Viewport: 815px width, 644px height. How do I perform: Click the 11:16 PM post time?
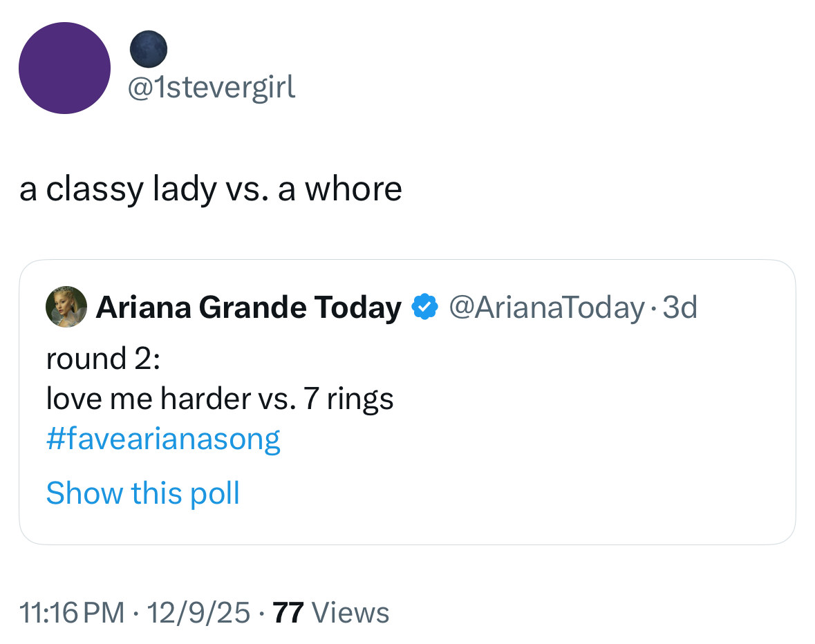(73, 612)
